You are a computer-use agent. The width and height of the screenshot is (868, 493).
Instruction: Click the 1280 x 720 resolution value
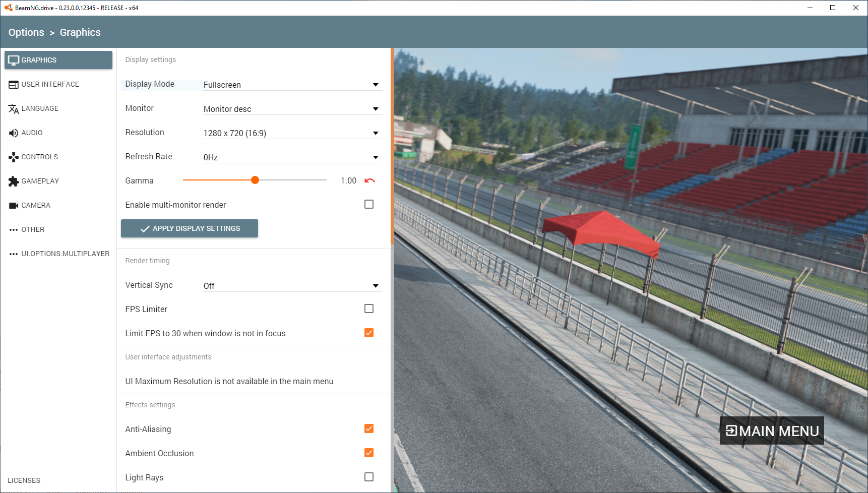tap(235, 133)
